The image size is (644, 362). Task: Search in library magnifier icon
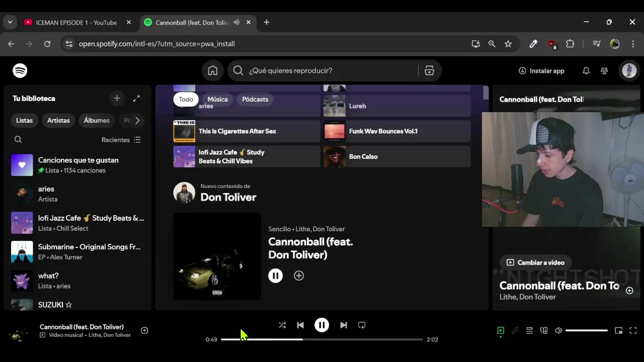(x=18, y=139)
